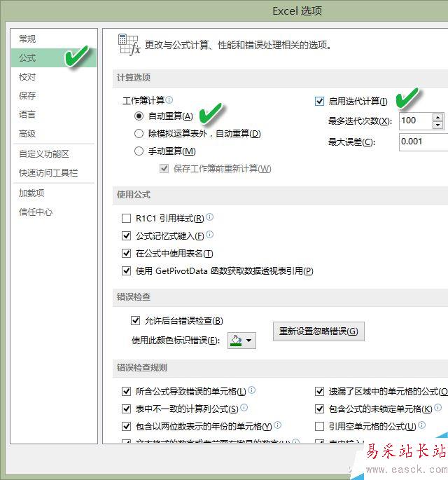Open the 信任中心 category

[53, 212]
